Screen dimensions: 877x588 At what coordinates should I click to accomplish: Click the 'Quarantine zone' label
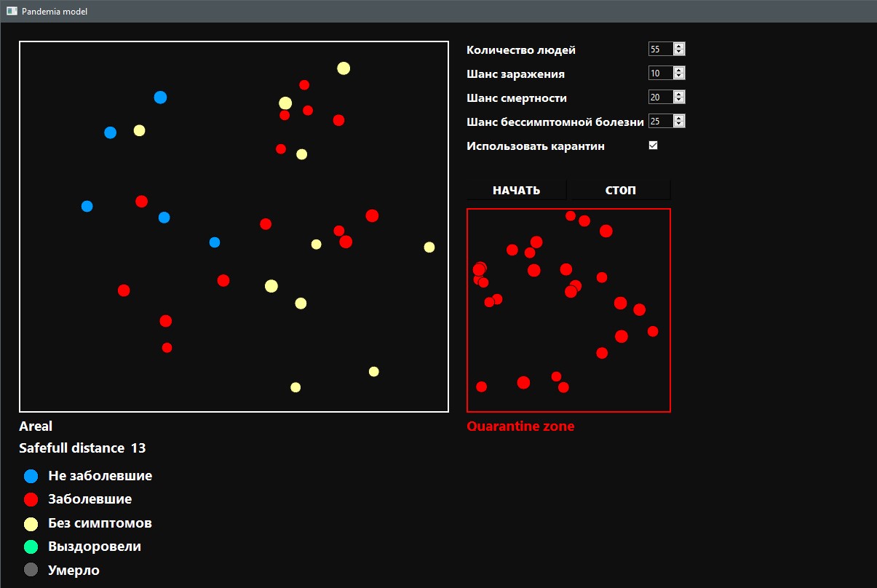pyautogui.click(x=520, y=426)
